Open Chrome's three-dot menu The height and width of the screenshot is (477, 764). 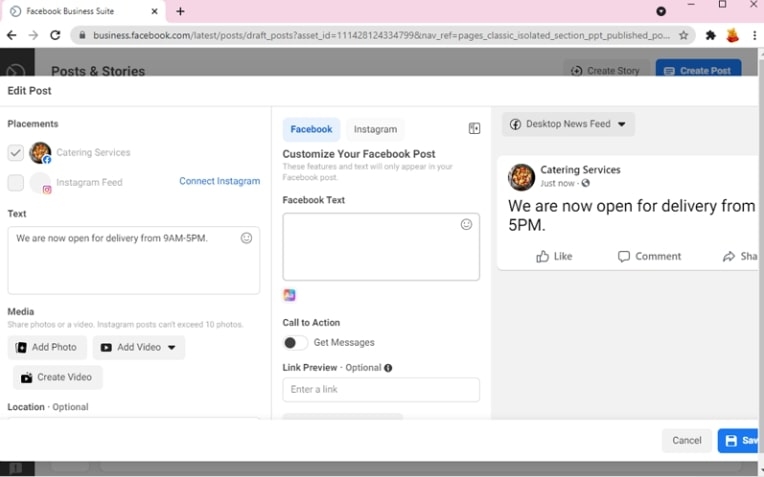click(754, 35)
